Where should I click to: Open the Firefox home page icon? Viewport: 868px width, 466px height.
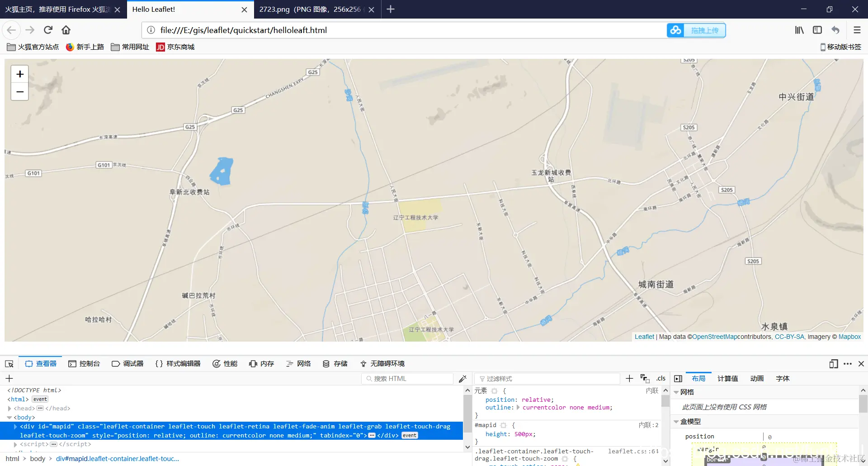click(66, 30)
